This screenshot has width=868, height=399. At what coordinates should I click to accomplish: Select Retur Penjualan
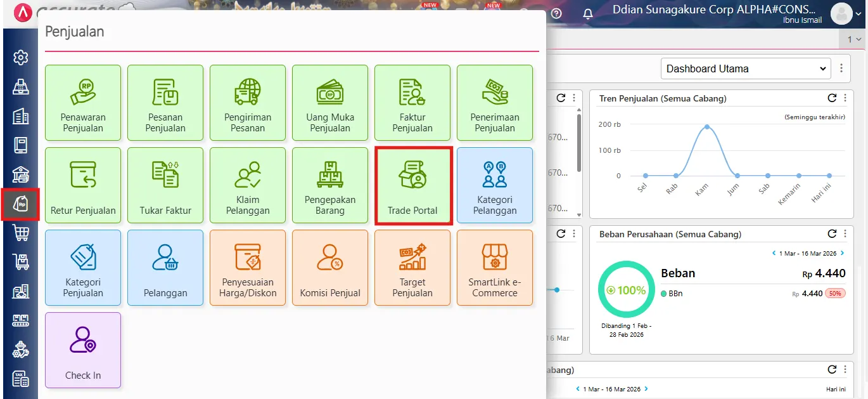pyautogui.click(x=83, y=185)
